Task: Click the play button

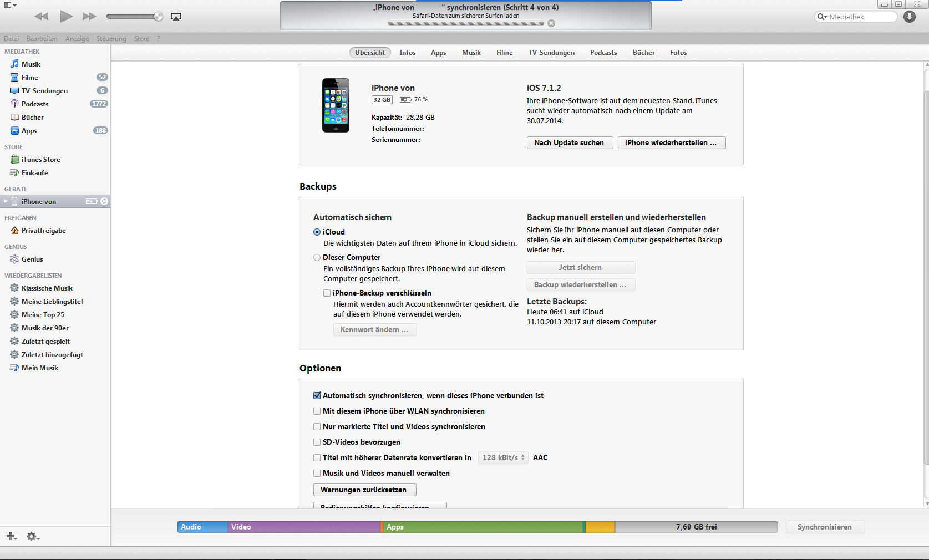Action: [x=66, y=17]
